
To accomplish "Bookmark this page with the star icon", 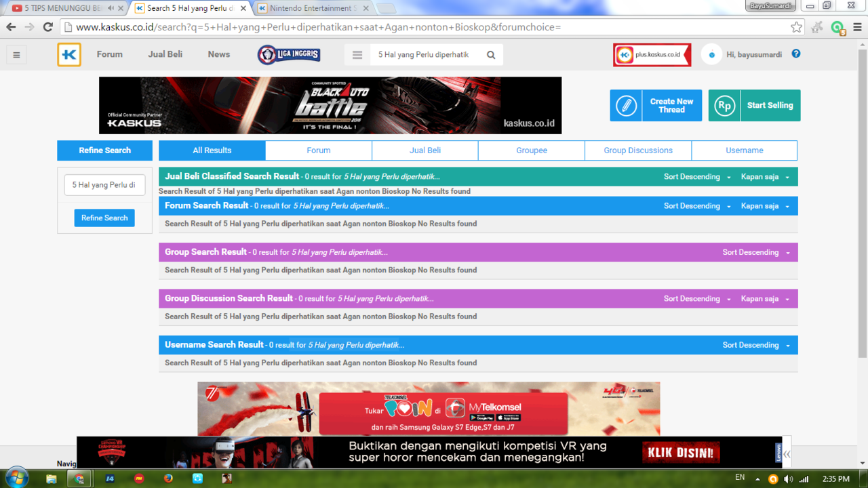I will tap(797, 27).
